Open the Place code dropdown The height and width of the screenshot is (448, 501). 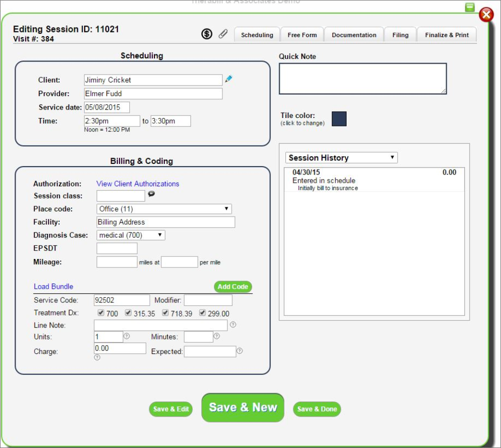pyautogui.click(x=164, y=208)
